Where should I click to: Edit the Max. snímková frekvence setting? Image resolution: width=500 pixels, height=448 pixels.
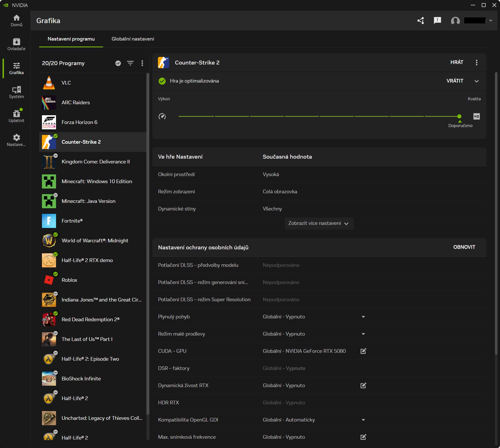point(363,437)
